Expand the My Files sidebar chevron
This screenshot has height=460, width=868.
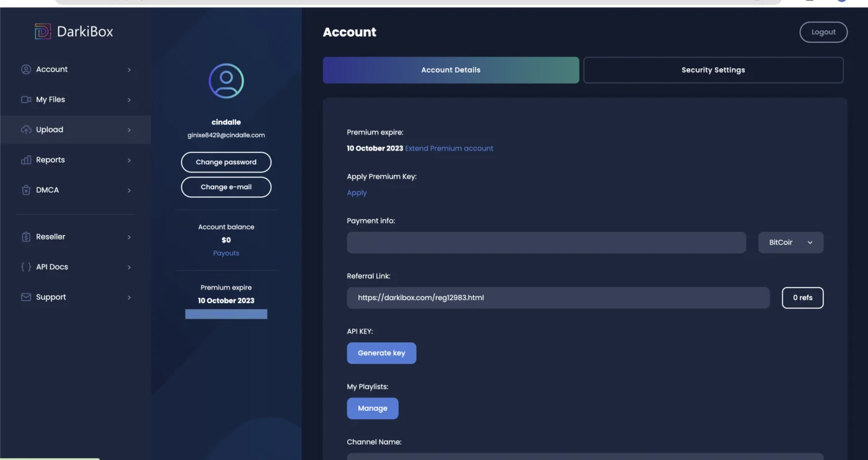pos(129,100)
